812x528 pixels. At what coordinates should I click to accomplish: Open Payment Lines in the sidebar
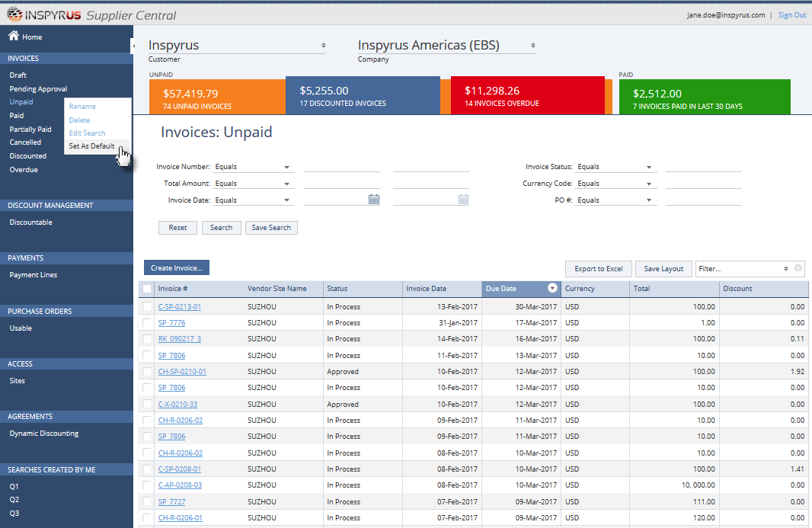34,274
